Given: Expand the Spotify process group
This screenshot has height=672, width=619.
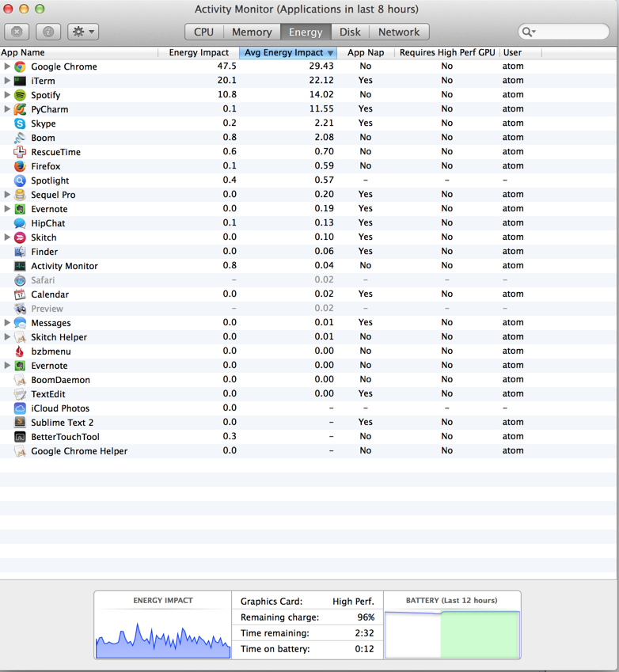Looking at the screenshot, I should [7, 95].
